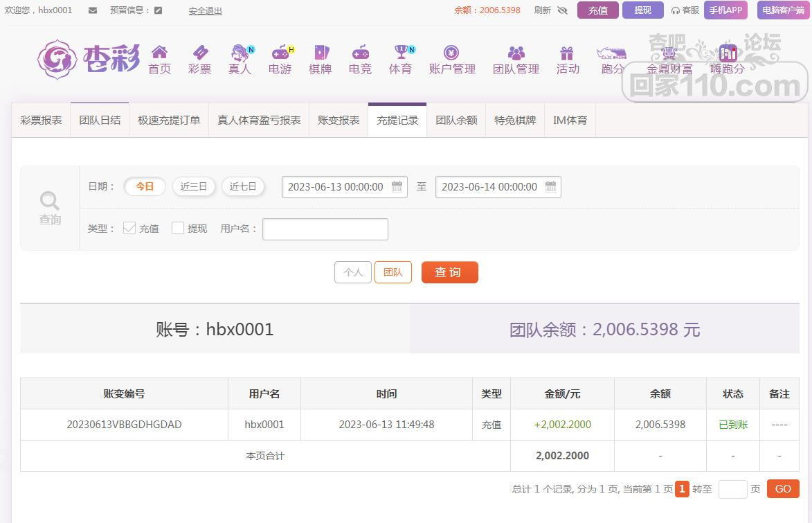This screenshot has width=812, height=523.
Task: Open the end date calendar picker
Action: 550,186
